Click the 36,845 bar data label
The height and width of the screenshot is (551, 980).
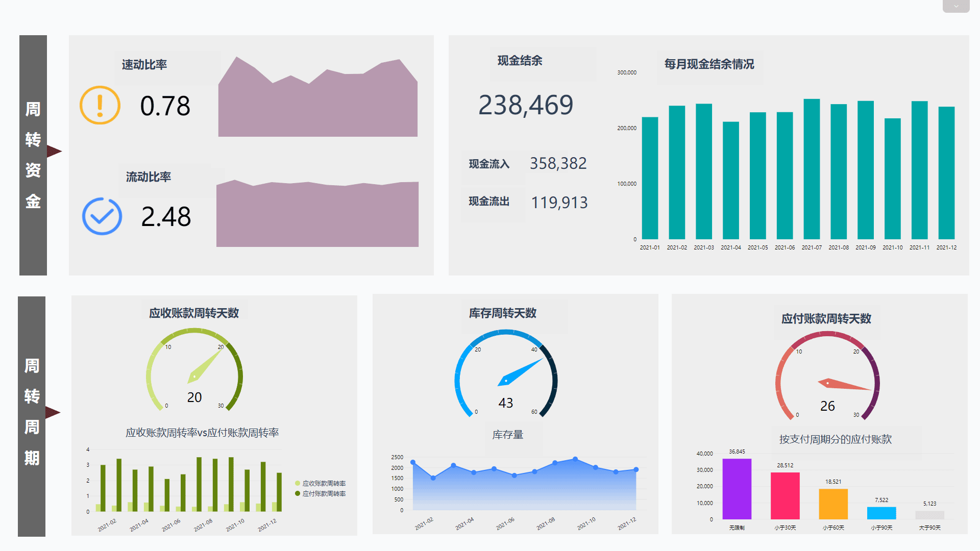point(737,452)
